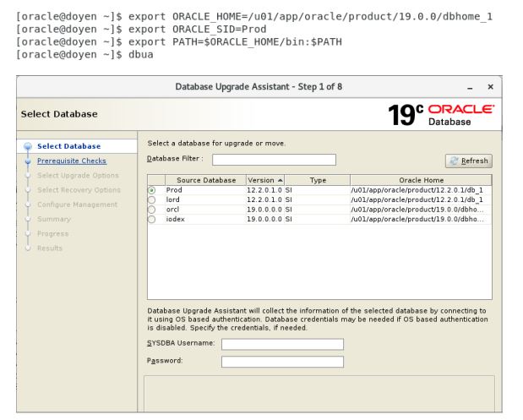Click the Oracle Home path of lord row
The height and width of the screenshot is (420, 523).
[x=417, y=199]
